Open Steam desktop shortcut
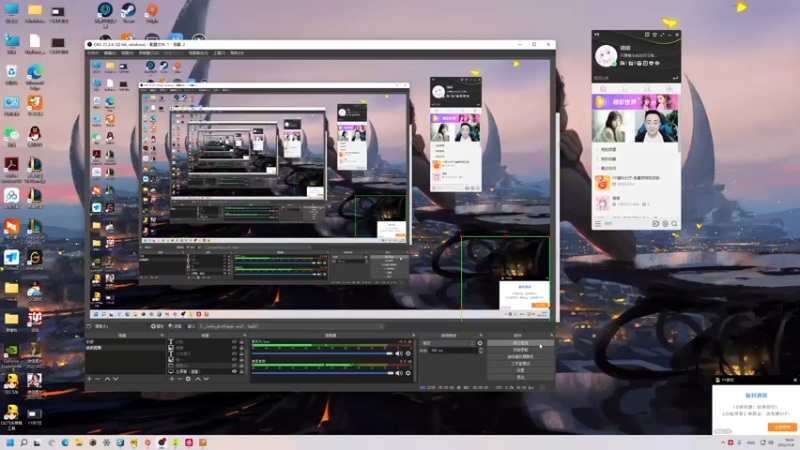The height and width of the screenshot is (450, 800). (x=129, y=13)
